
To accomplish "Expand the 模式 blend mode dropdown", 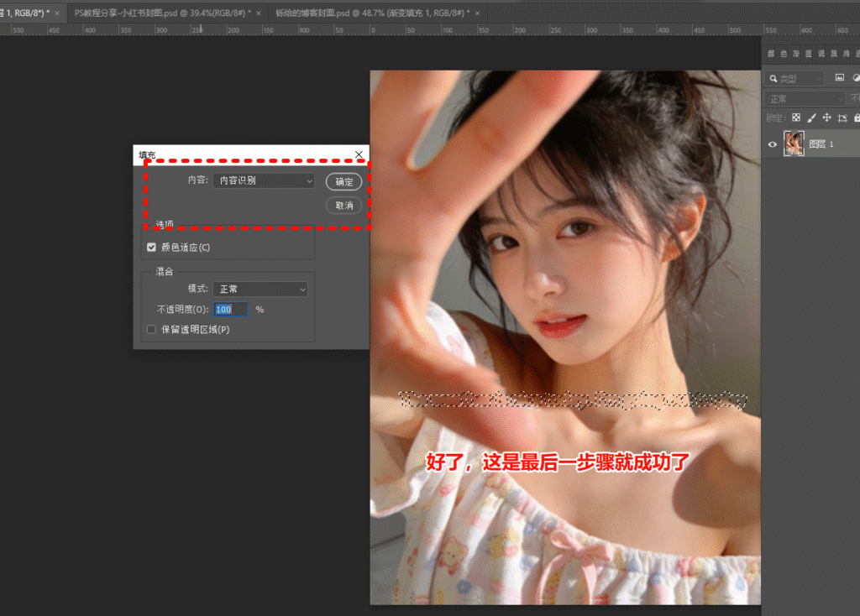I will (260, 289).
